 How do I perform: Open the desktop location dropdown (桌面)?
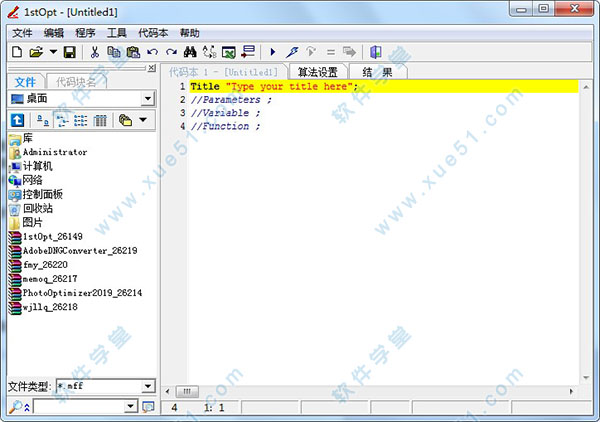[147, 98]
